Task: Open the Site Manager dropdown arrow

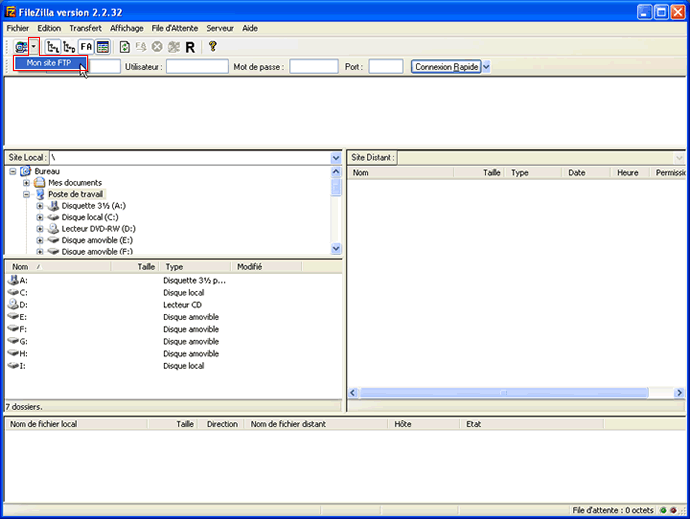Action: pos(34,46)
